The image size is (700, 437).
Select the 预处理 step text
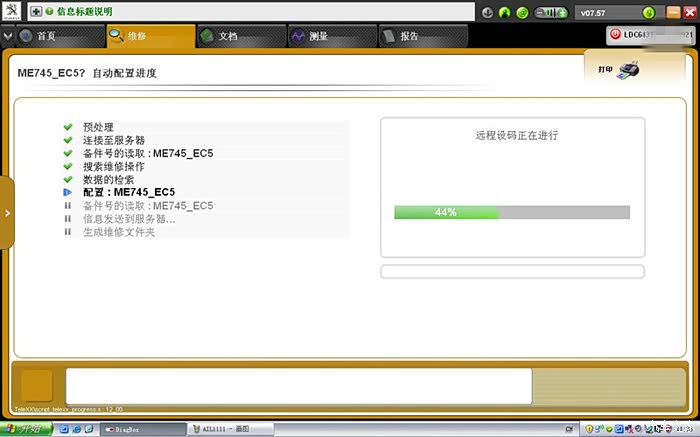pos(98,127)
